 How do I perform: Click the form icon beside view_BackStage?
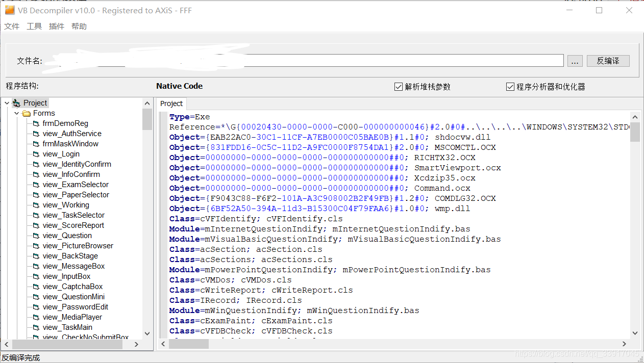pyautogui.click(x=36, y=256)
